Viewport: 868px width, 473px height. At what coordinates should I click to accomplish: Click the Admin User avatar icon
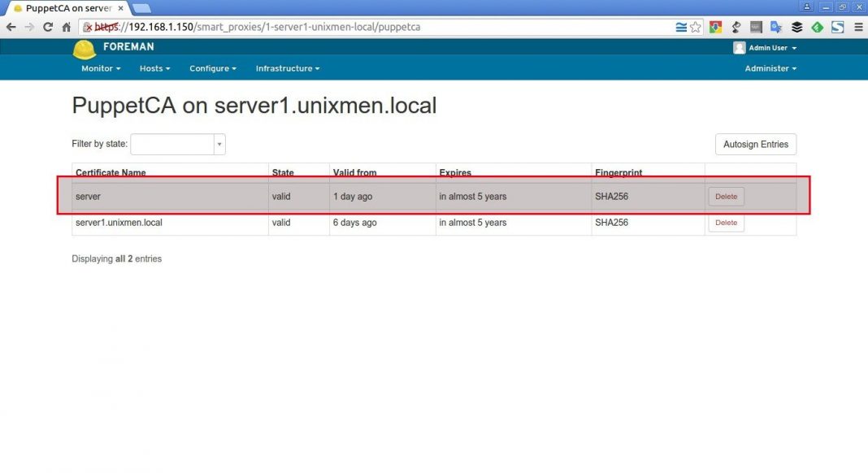click(739, 48)
